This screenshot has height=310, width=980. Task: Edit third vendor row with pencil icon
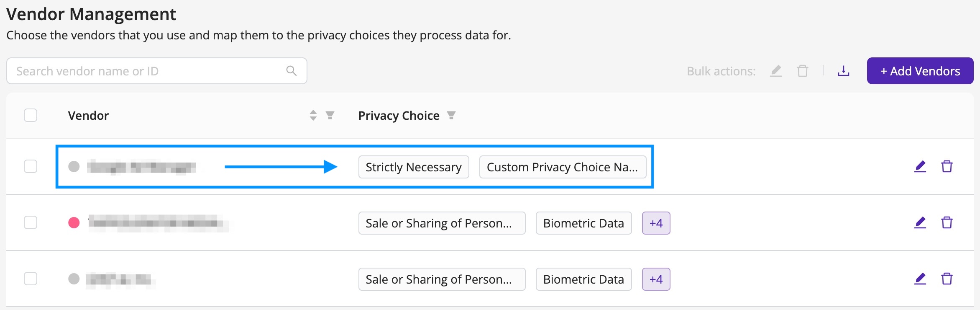click(x=920, y=279)
